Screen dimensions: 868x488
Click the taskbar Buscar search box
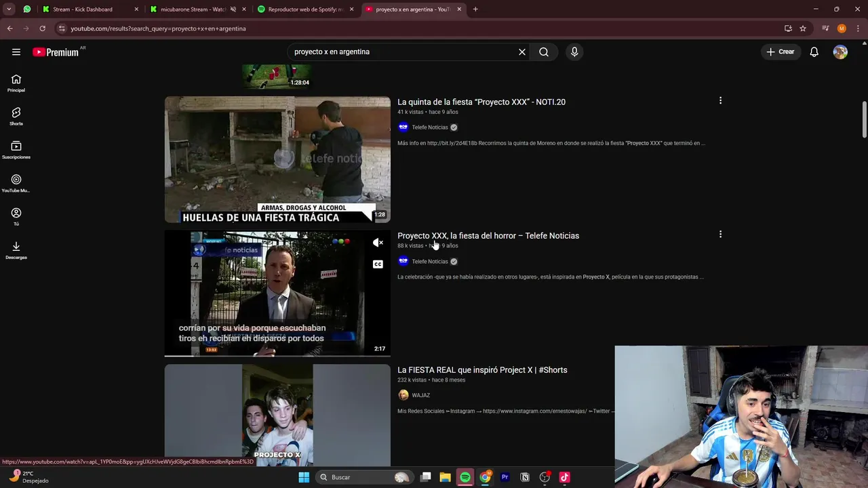(364, 477)
